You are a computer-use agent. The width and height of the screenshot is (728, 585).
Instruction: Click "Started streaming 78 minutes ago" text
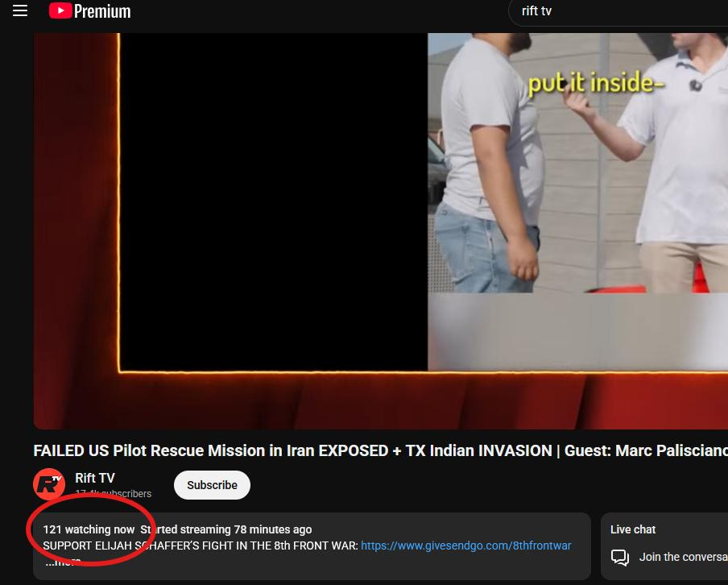[x=226, y=529]
